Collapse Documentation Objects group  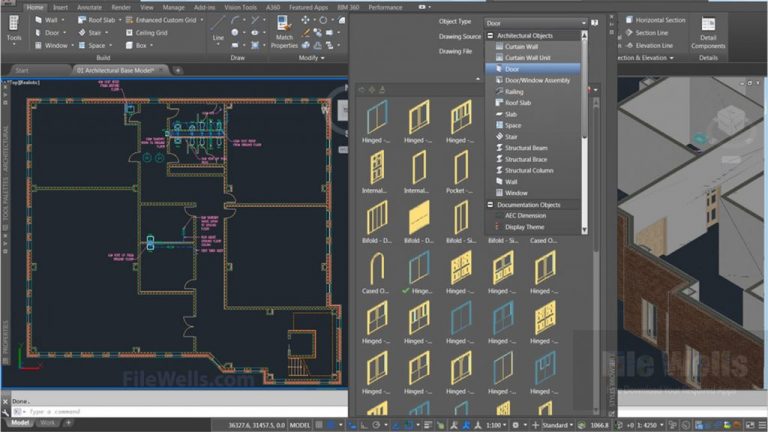point(490,205)
